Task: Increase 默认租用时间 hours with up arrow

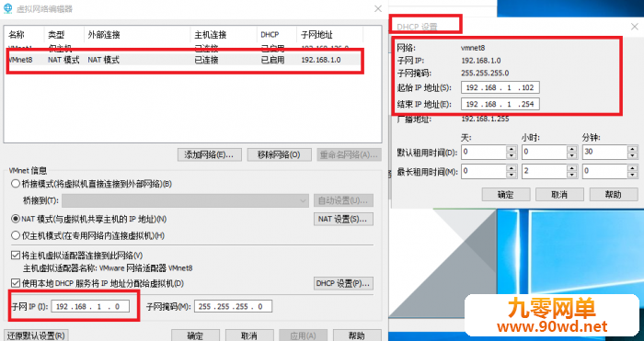Action: 571,149
